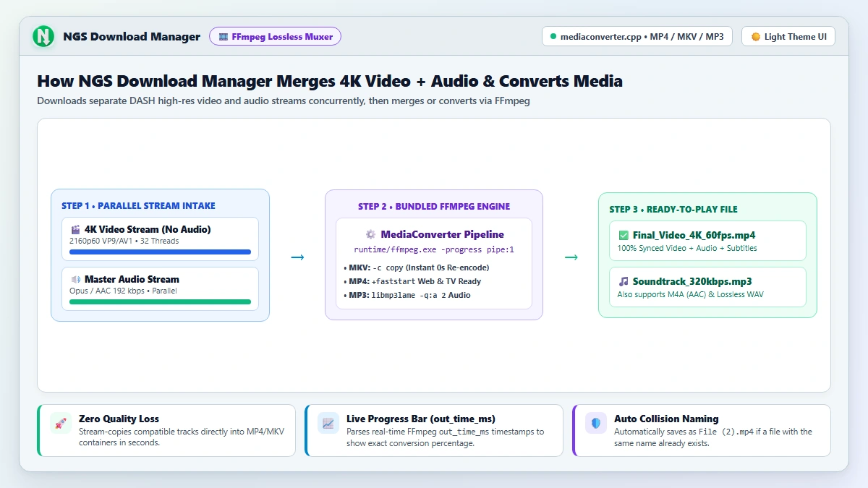Click the green checkmark icon by Final_Video_4K_60fps.mp4

[x=624, y=235]
